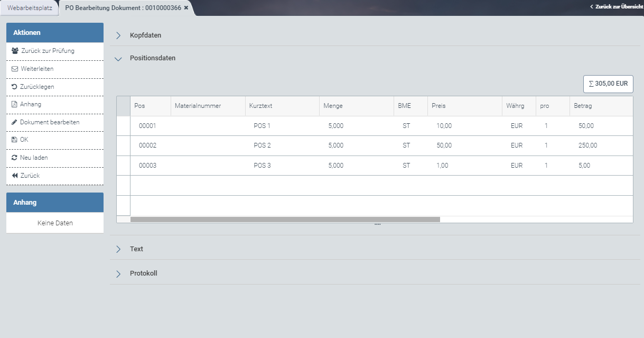Click the PDF file icon for Anhang
Viewport: 644px width, 338px height.
coord(15,104)
